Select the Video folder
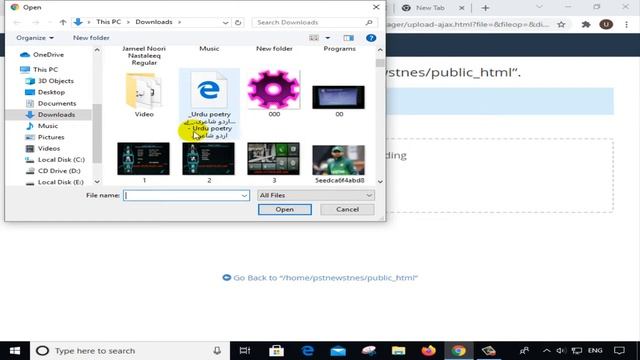This screenshot has width=640, height=360. 144,95
